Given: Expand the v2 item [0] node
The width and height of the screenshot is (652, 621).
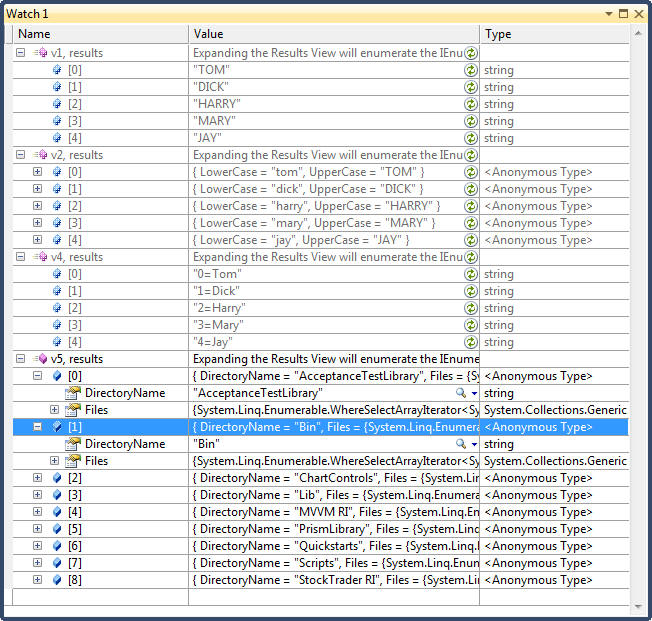Looking at the screenshot, I should (x=38, y=173).
